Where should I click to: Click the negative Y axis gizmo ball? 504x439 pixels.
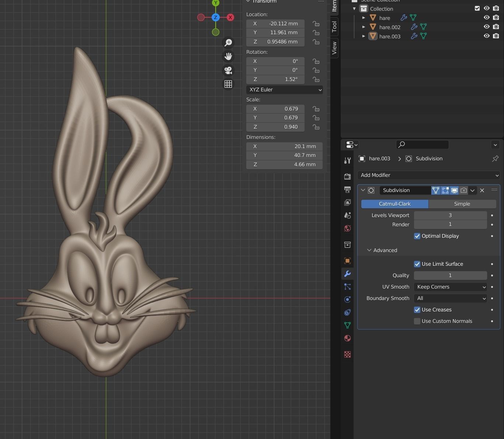(216, 32)
